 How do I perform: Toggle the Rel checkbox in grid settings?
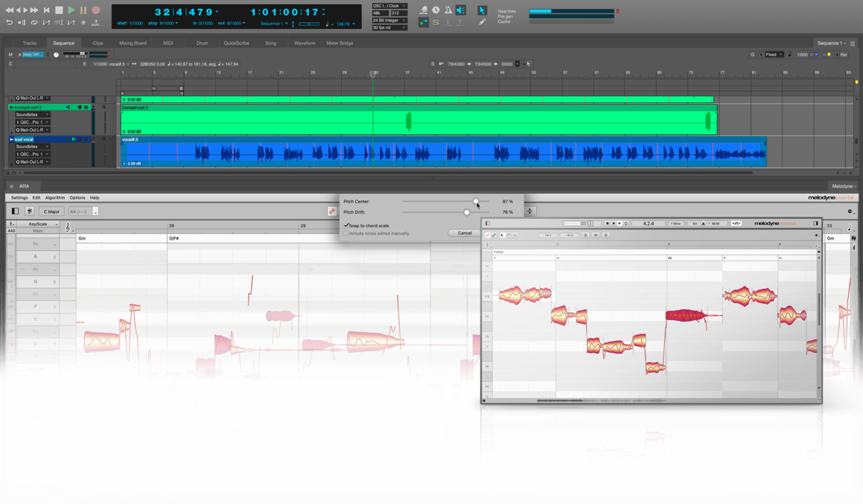(838, 54)
